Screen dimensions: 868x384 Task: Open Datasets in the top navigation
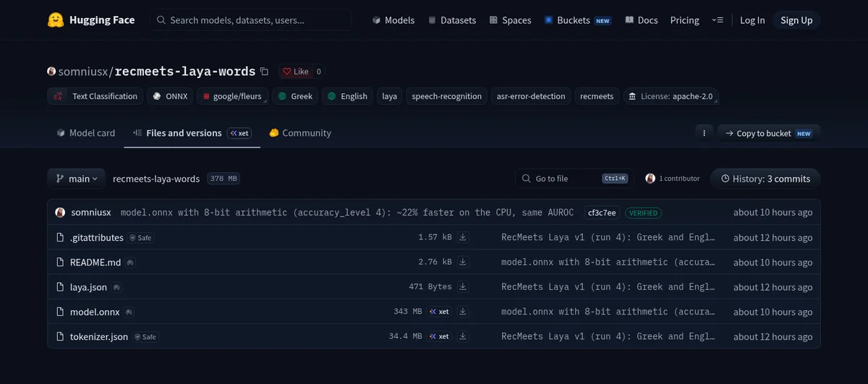[x=452, y=20]
